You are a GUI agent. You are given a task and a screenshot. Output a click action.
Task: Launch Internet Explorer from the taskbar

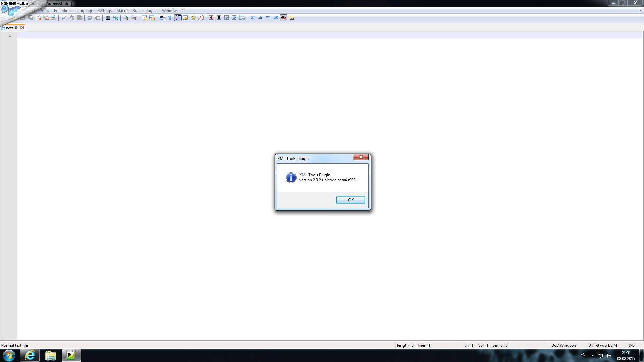pos(30,355)
